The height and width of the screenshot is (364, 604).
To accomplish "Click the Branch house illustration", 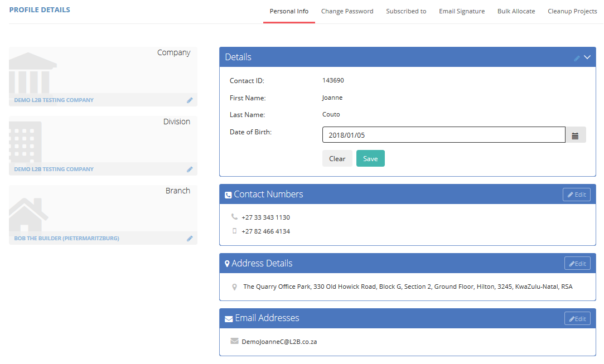I will [28, 215].
